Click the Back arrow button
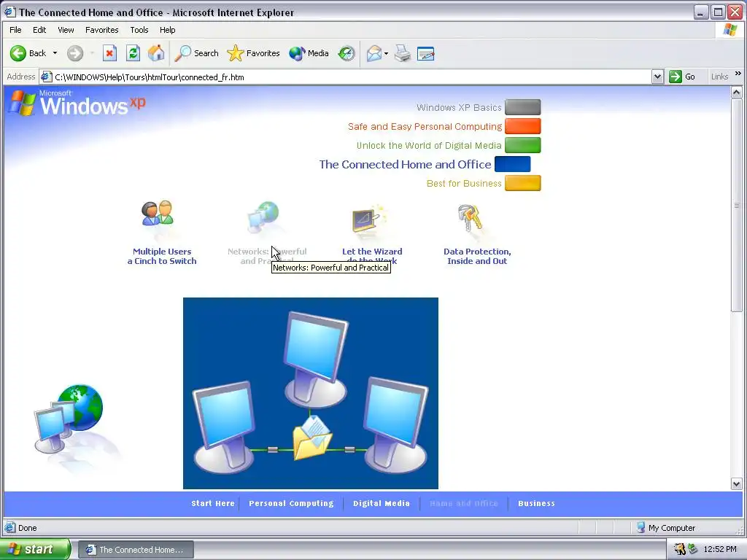 coord(28,53)
